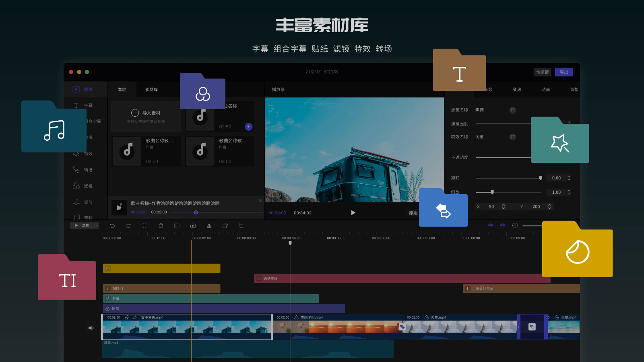Click the stepper arrows beside 0.00 rotation value
Image resolution: width=644 pixels, height=362 pixels.
point(569,177)
